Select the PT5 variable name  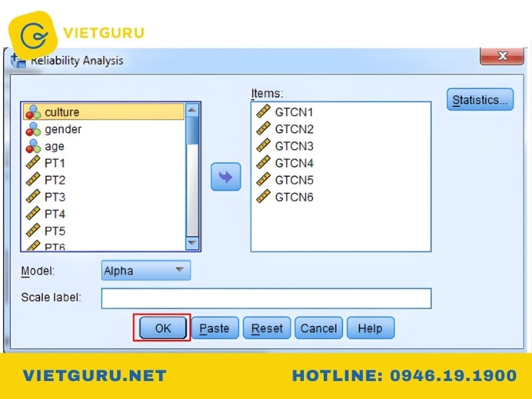pyautogui.click(x=55, y=231)
